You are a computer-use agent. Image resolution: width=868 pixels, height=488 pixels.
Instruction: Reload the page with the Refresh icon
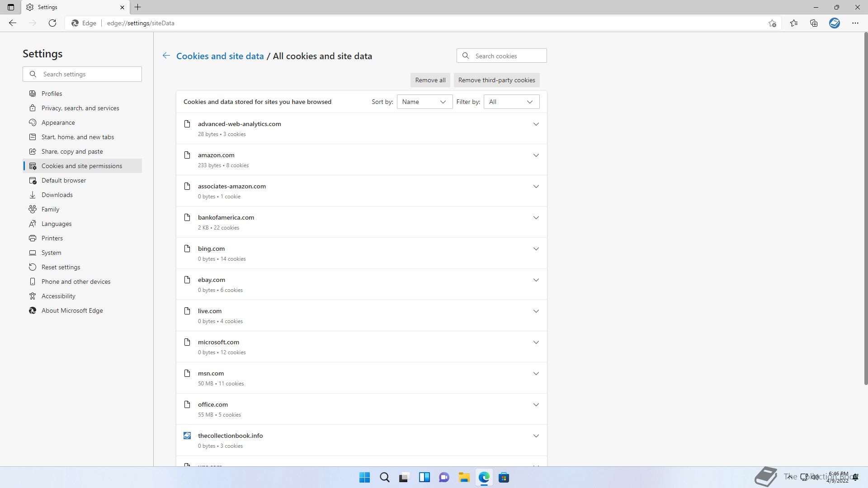point(52,23)
